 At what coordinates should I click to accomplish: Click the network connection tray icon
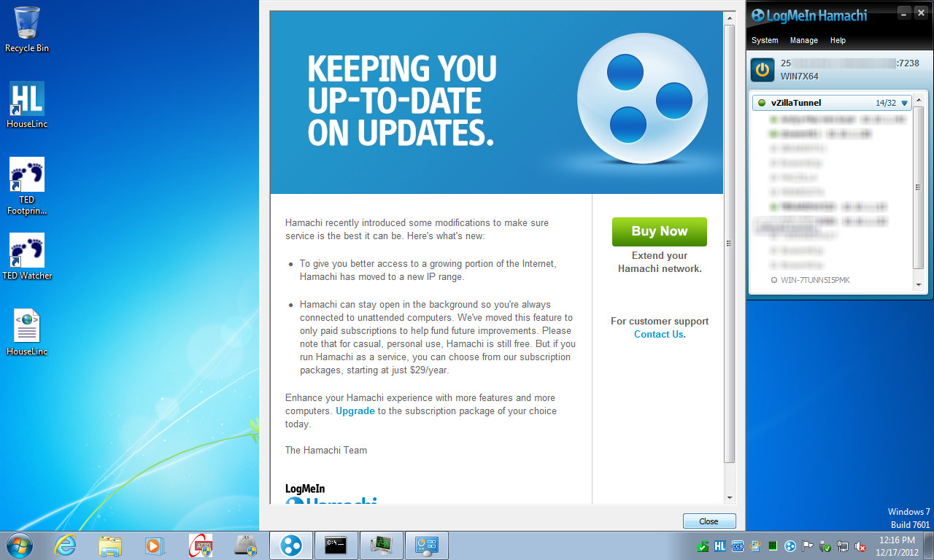coord(843,545)
